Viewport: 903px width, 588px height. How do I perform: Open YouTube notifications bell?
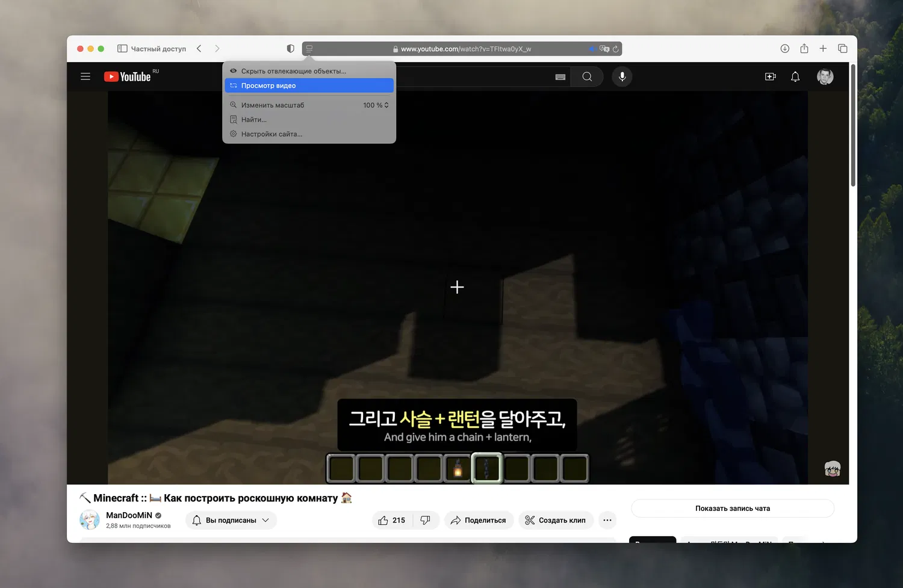click(795, 76)
